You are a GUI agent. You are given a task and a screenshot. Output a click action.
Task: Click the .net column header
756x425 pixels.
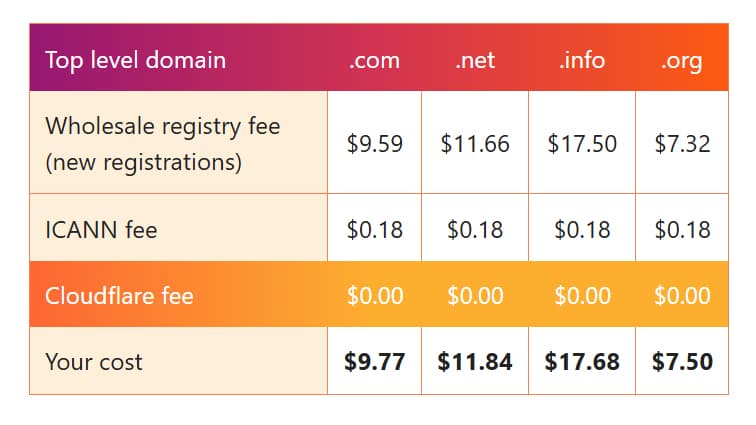click(475, 61)
